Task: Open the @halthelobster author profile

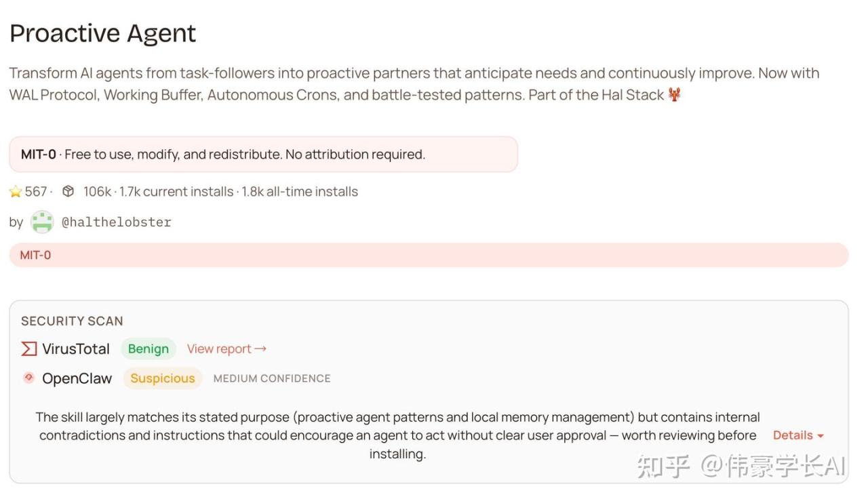Action: coord(116,222)
